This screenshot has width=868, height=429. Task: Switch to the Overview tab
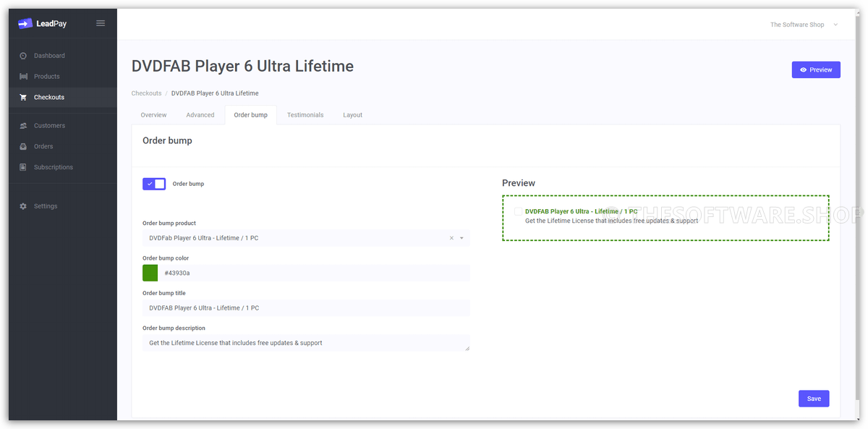pyautogui.click(x=153, y=115)
